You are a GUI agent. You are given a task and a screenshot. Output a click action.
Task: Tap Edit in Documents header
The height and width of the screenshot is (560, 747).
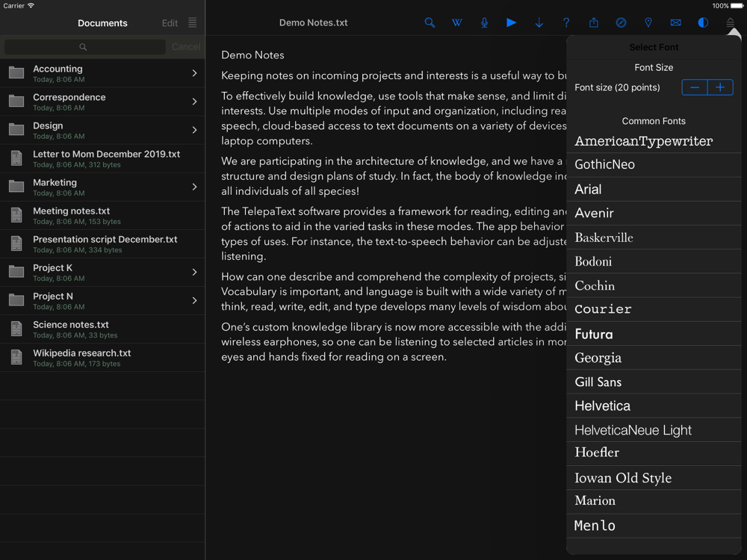tap(170, 23)
